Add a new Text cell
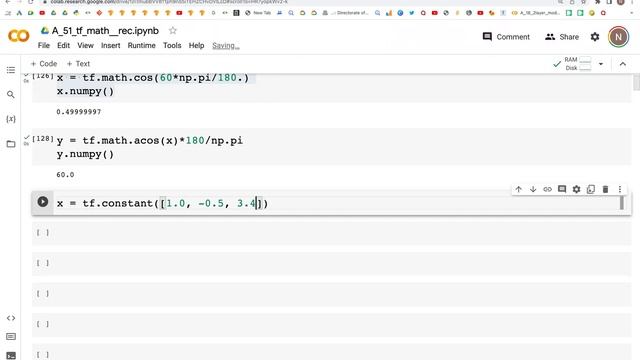640x360 pixels. 78,64
